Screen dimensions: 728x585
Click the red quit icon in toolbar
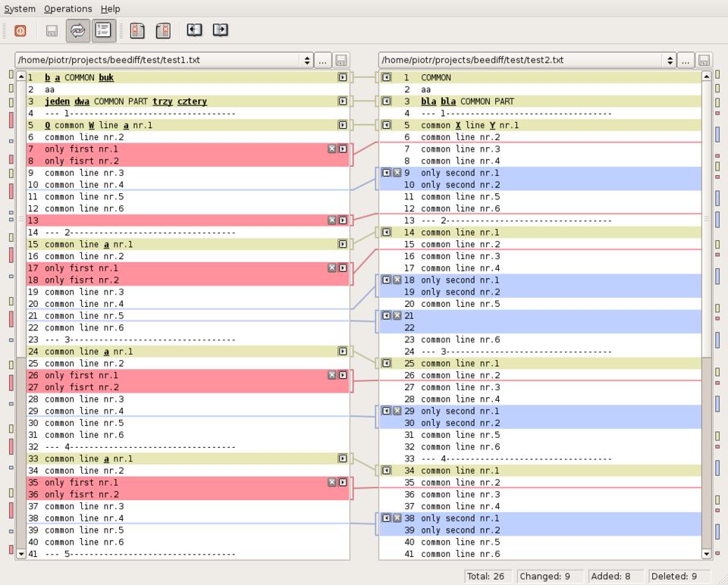click(20, 30)
